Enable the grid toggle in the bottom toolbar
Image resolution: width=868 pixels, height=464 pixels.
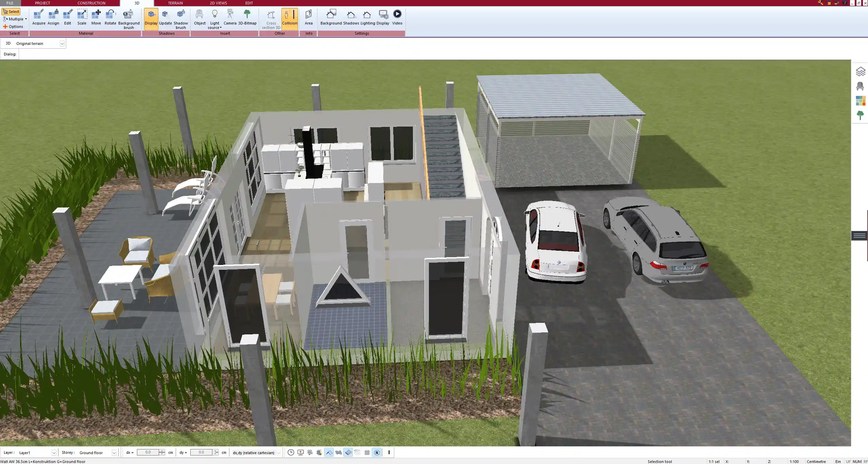coord(367,452)
